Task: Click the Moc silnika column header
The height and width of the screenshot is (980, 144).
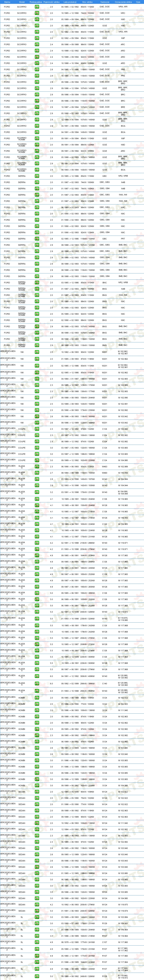Action: [87, 2]
